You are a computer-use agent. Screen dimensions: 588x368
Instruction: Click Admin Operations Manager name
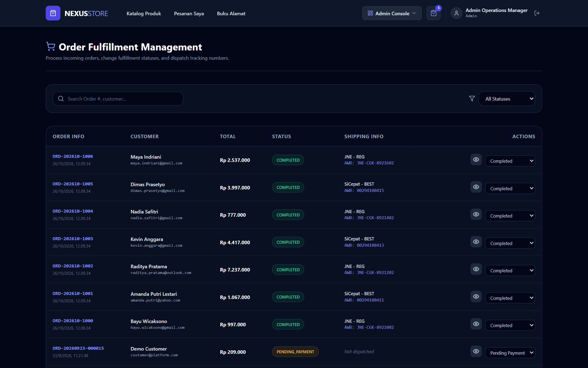tap(496, 10)
